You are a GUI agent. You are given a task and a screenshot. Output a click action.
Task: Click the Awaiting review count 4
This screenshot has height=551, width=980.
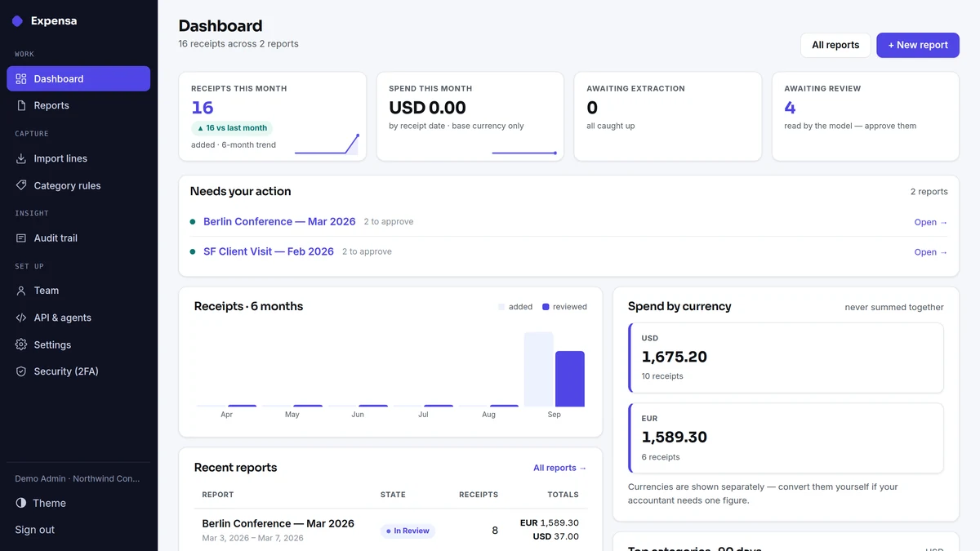point(790,108)
